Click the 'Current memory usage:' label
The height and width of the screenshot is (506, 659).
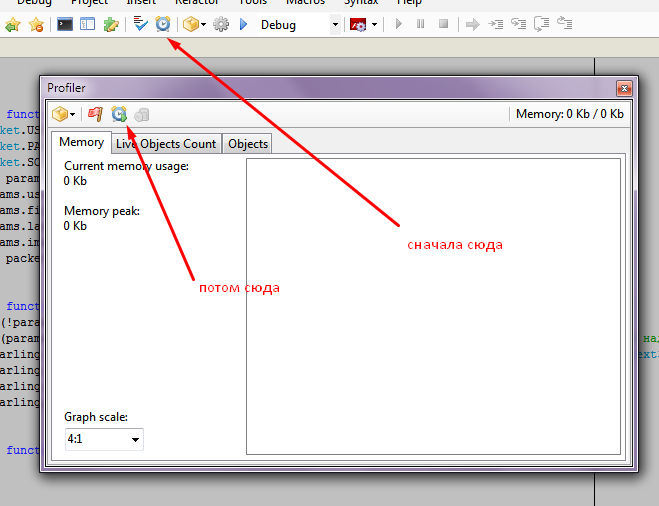126,166
